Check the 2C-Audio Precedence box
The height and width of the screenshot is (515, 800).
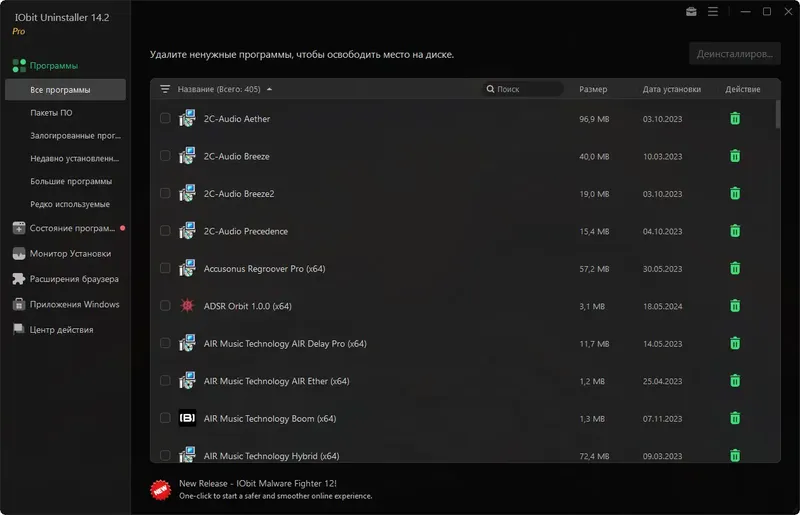click(165, 231)
